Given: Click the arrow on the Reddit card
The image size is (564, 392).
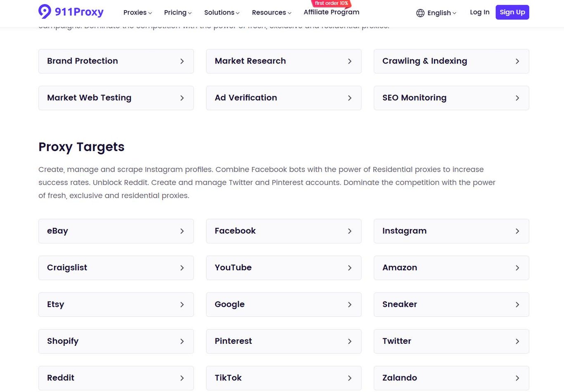Looking at the screenshot, I should [x=182, y=378].
